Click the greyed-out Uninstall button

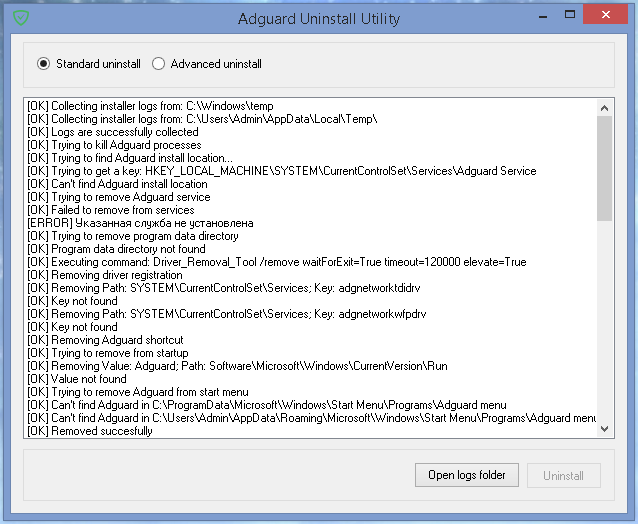point(564,476)
